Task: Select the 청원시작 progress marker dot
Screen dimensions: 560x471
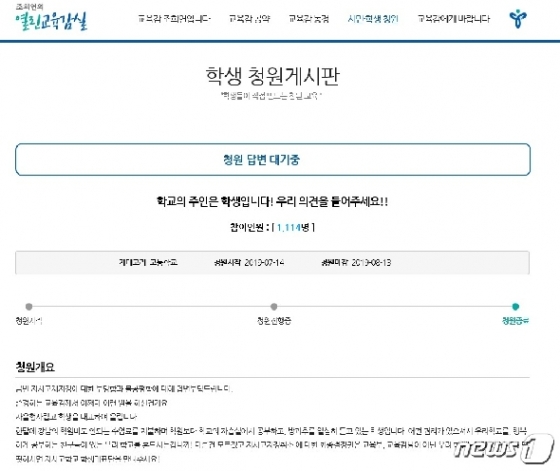Action: coord(29,306)
